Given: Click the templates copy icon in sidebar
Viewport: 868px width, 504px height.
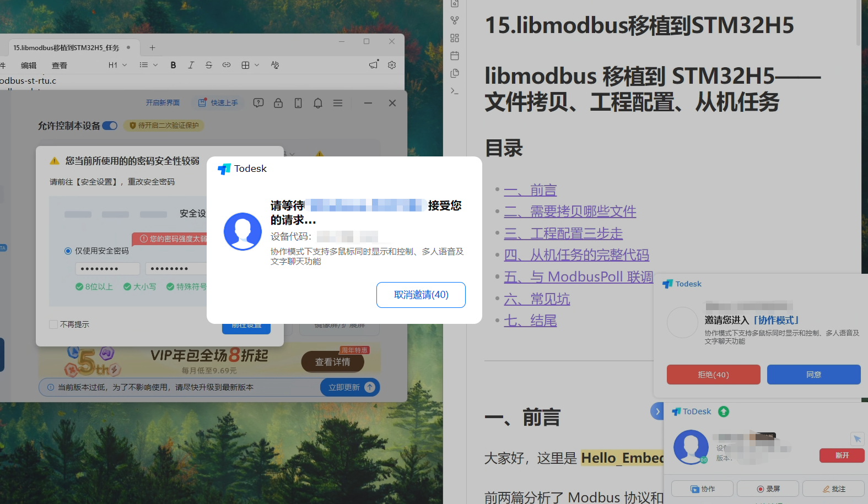Looking at the screenshot, I should point(455,73).
